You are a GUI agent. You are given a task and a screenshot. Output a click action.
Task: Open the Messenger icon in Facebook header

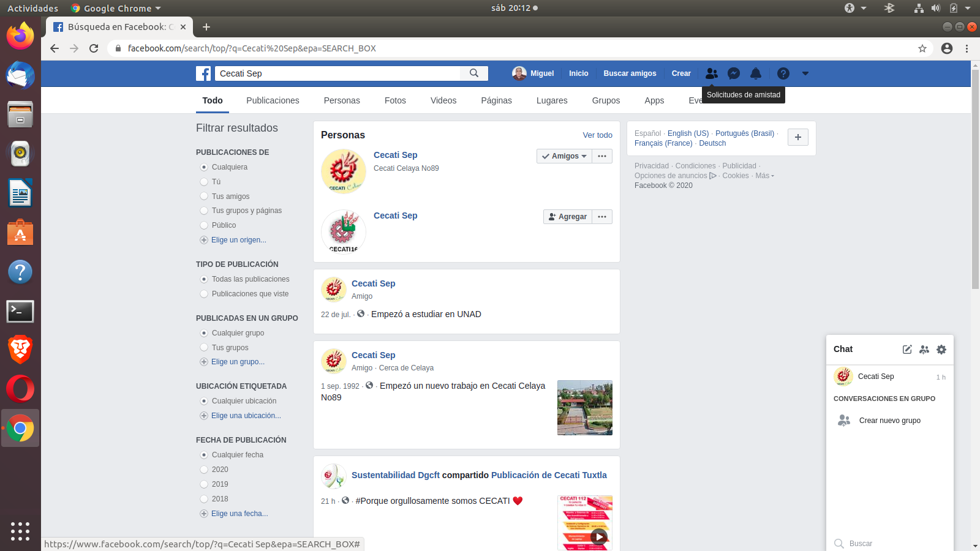tap(734, 73)
